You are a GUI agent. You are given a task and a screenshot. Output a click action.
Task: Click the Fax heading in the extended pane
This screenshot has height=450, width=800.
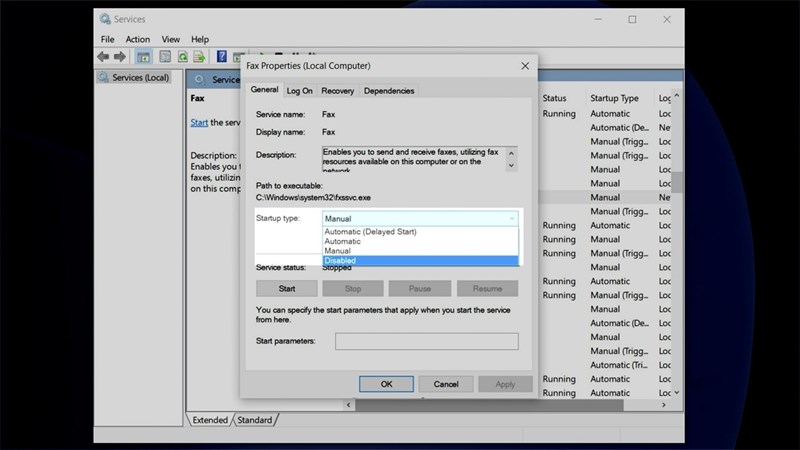(197, 98)
